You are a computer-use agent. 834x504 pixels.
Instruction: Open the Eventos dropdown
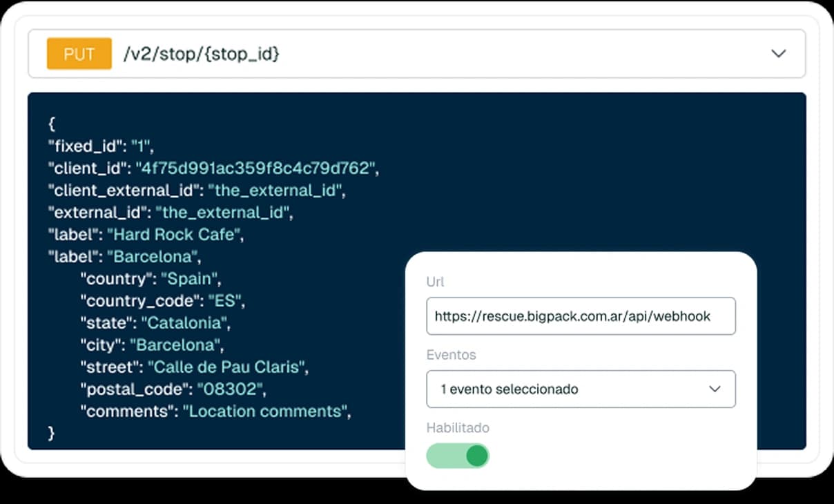(581, 389)
